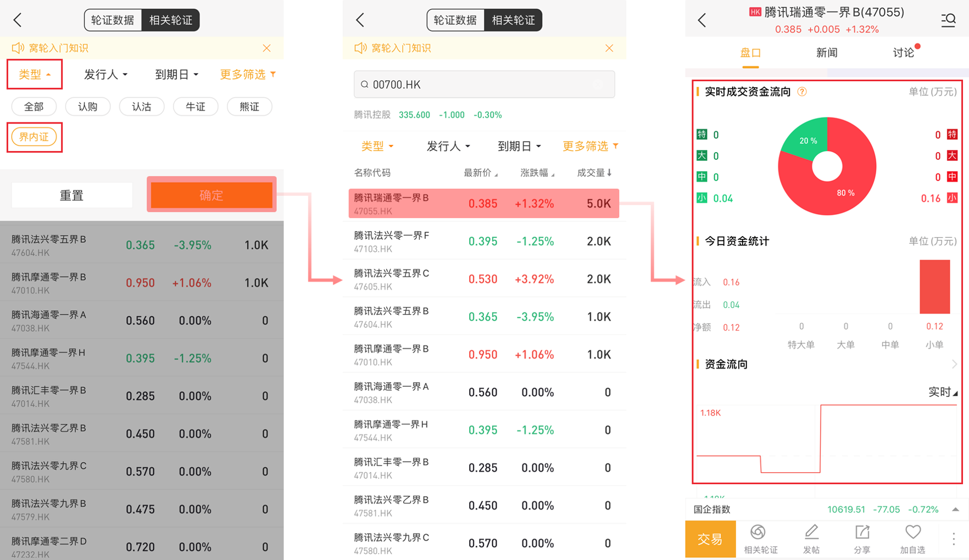Open 腾讯控股 335.600 quote line
Screen dimensions: 969x560
point(428,115)
